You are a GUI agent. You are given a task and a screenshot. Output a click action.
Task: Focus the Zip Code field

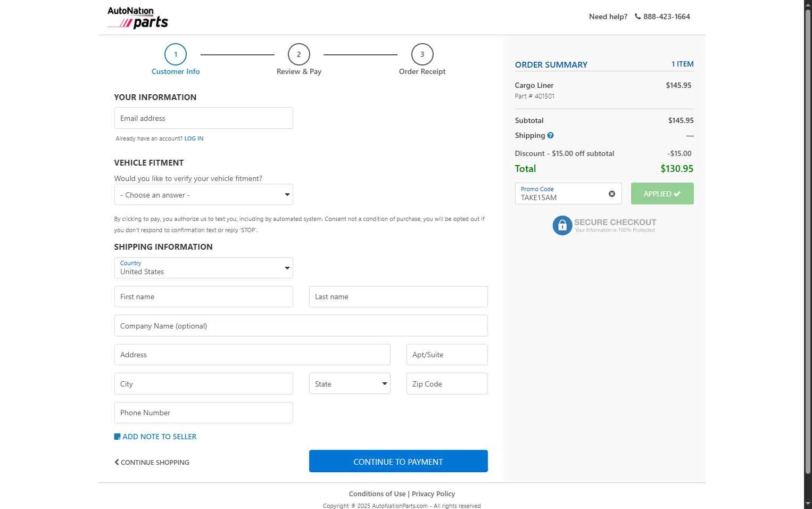click(447, 384)
